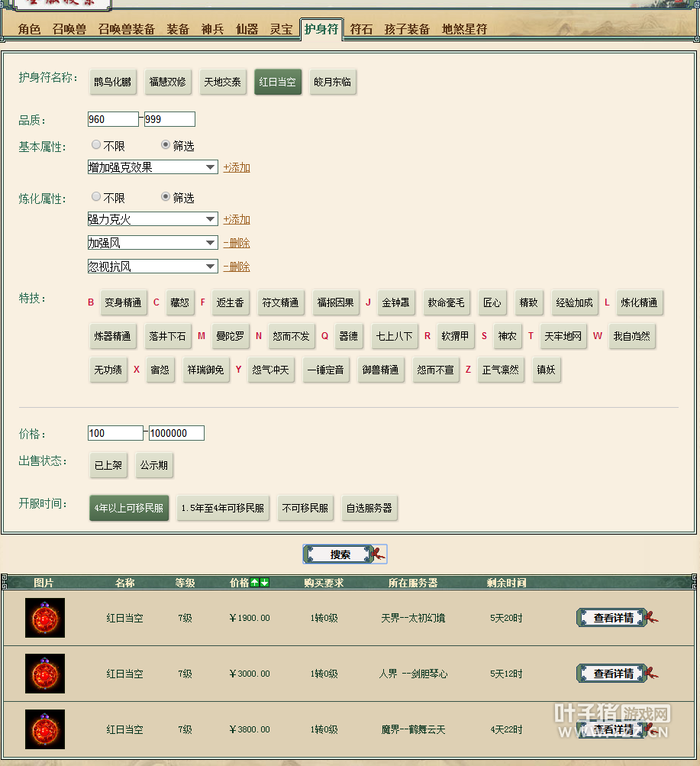Click the price ascending sort arrow
This screenshot has width=700, height=766.
255,583
